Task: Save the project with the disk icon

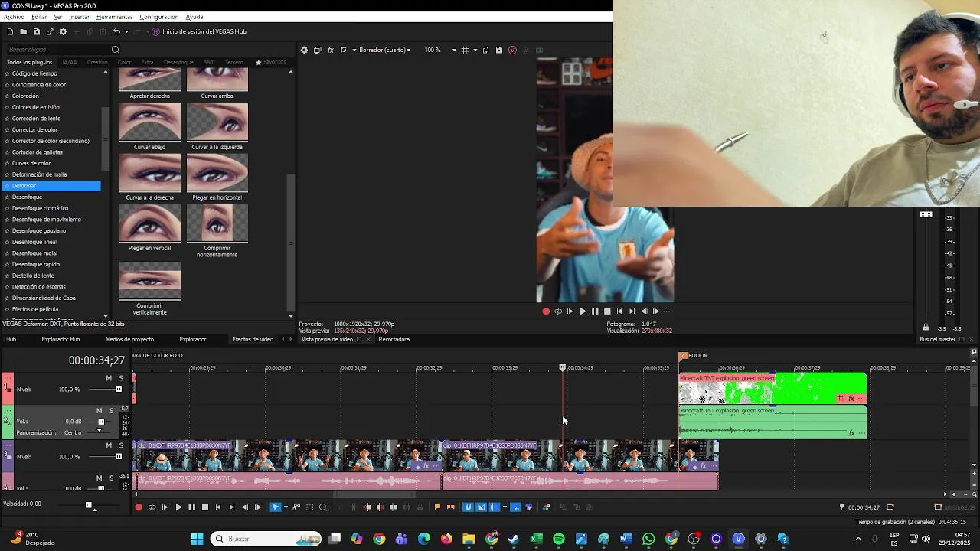Action: point(36,31)
